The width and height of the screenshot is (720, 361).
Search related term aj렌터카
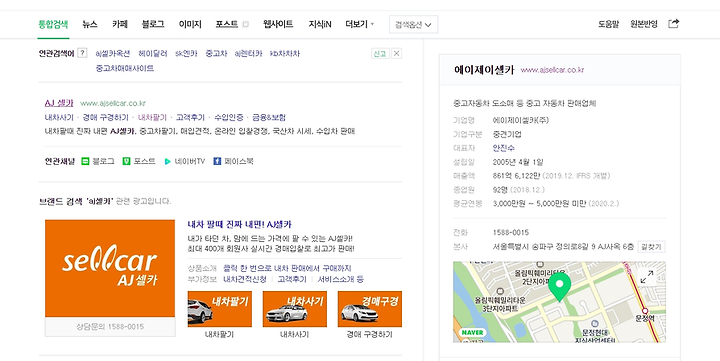(x=248, y=53)
